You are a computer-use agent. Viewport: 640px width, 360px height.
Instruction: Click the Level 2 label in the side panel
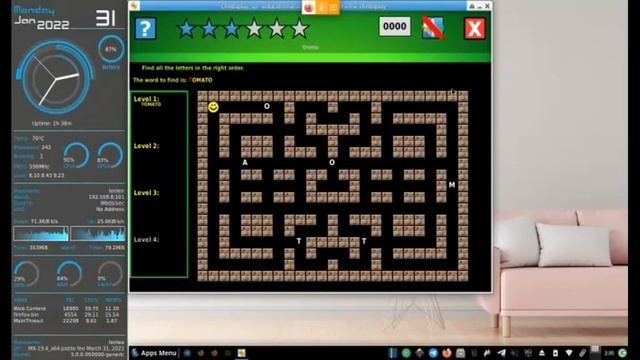[147, 146]
